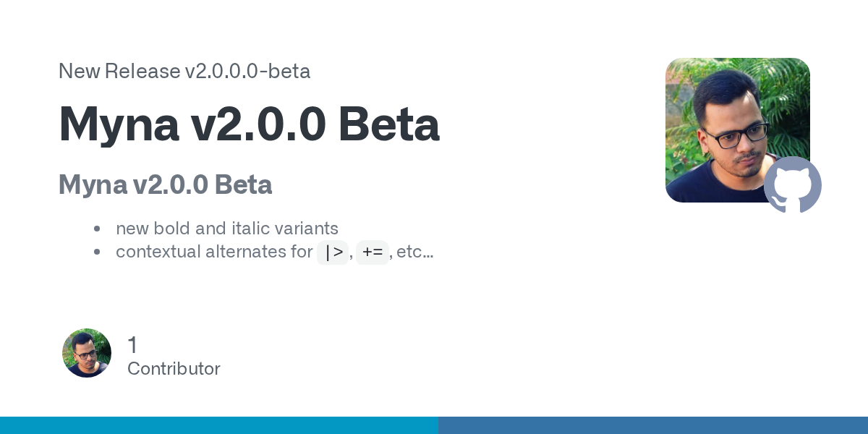The width and height of the screenshot is (868, 434).
Task: Select the v2.0.0.0-beta version tag
Action: [247, 71]
